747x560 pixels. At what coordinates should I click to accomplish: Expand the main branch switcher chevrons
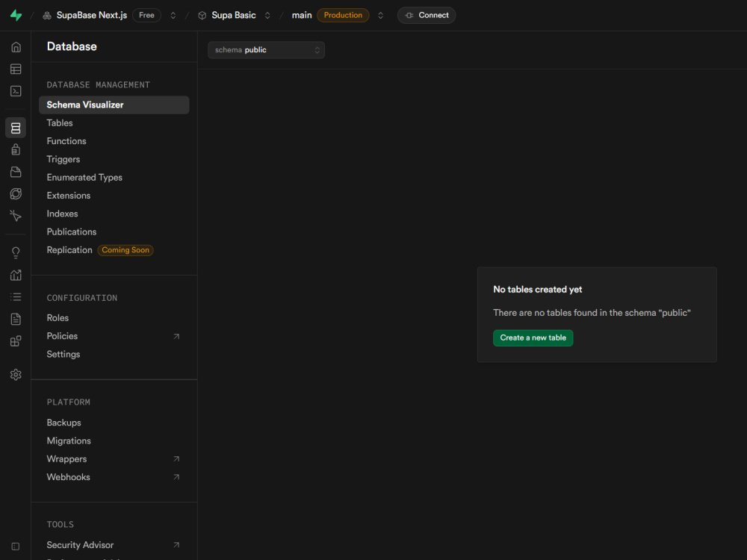click(380, 16)
